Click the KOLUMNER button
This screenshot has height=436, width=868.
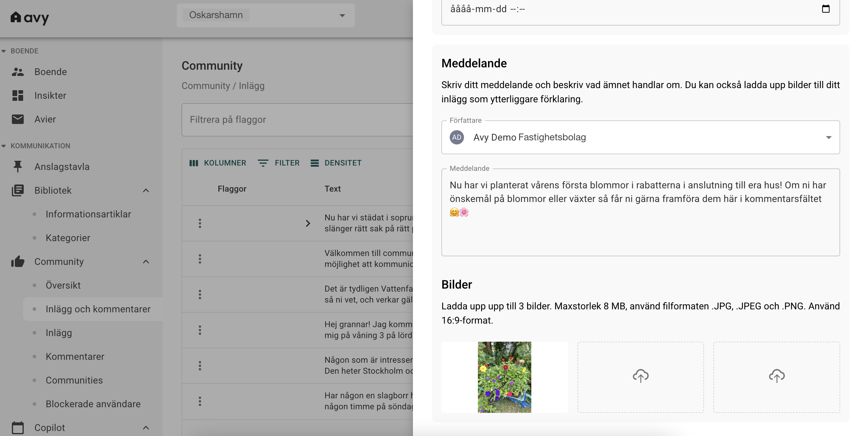(x=218, y=163)
